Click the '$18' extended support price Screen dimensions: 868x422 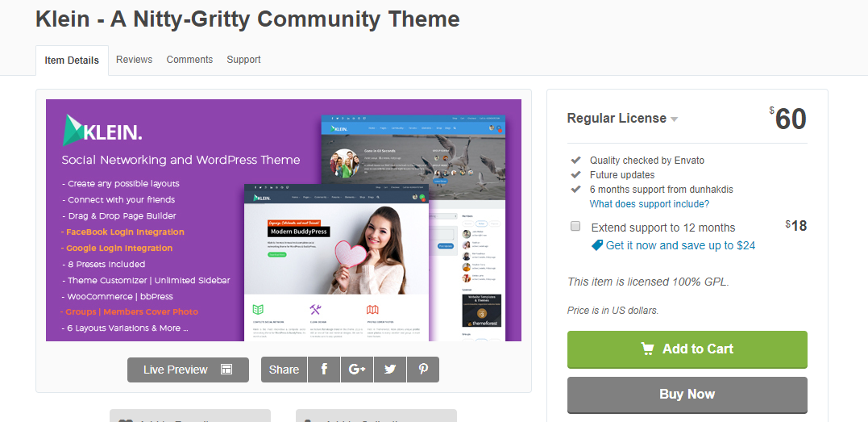796,226
